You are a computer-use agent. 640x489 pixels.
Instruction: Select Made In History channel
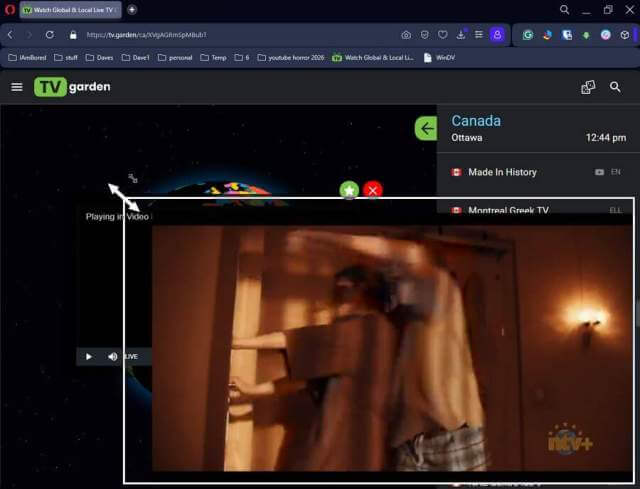502,172
